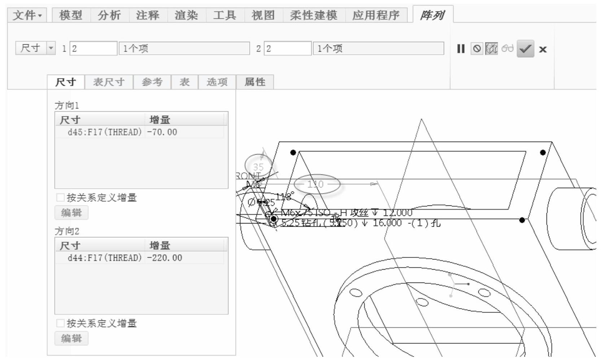Screen dimensions: 605x364
Task: Pause the pattern tool
Action: coord(461,49)
